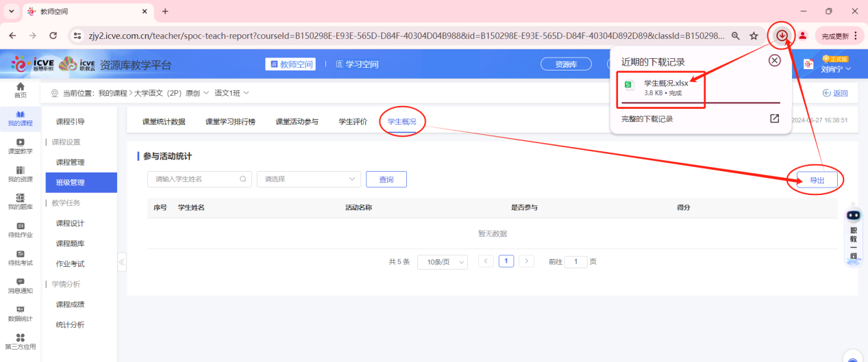Open 数据统计 sidebar icon
868x362 pixels.
click(20, 313)
